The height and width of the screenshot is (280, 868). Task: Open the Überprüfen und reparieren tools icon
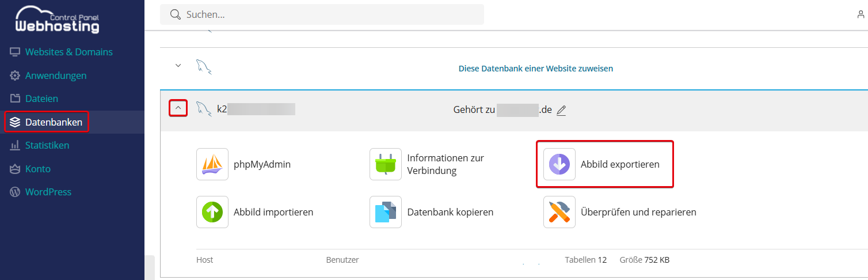559,212
